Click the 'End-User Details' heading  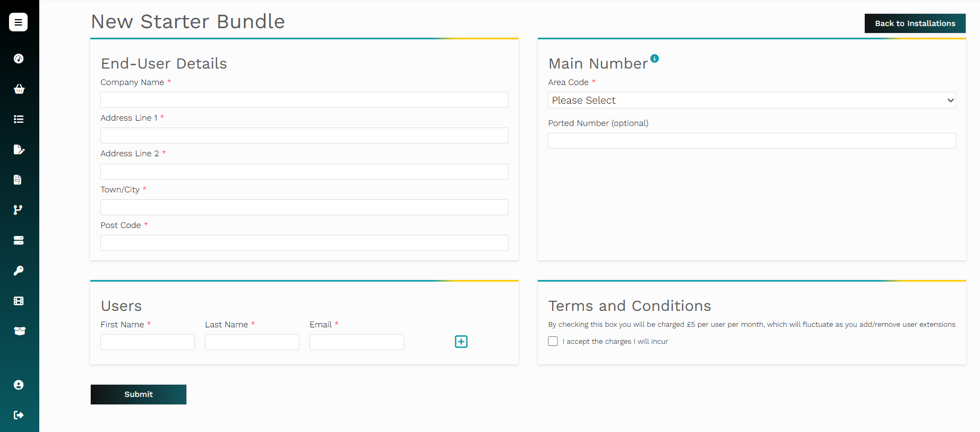(164, 64)
